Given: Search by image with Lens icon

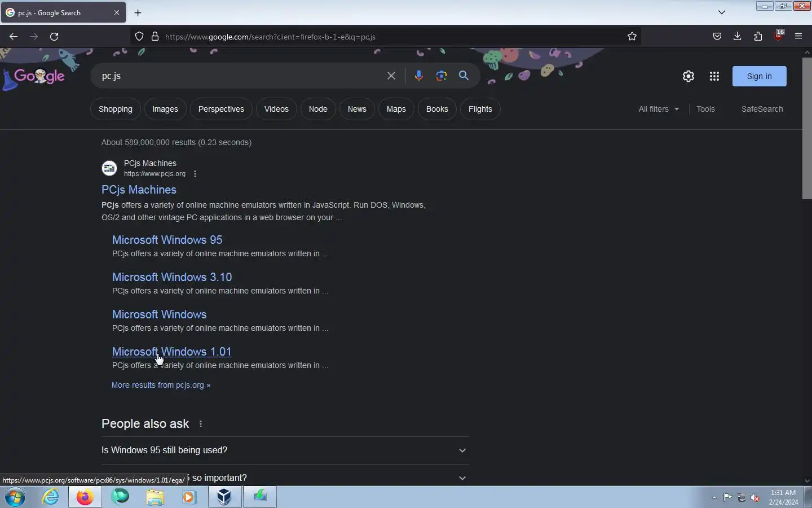Looking at the screenshot, I should [x=442, y=76].
